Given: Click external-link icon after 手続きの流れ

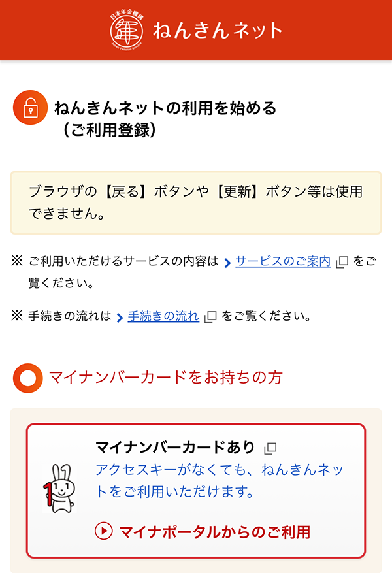Looking at the screenshot, I should pyautogui.click(x=210, y=317).
